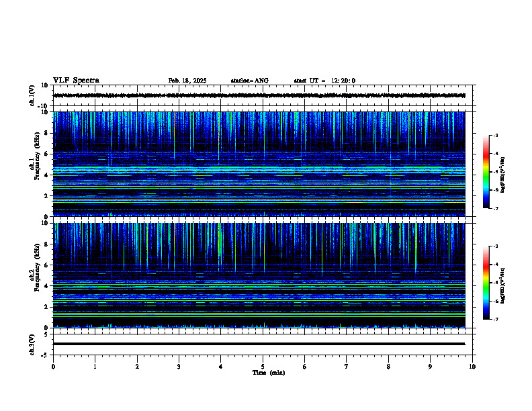Image resolution: width=532 pixels, height=411 pixels.
Task: Click the "VLF Spectra" plot title
Action: click(x=76, y=81)
